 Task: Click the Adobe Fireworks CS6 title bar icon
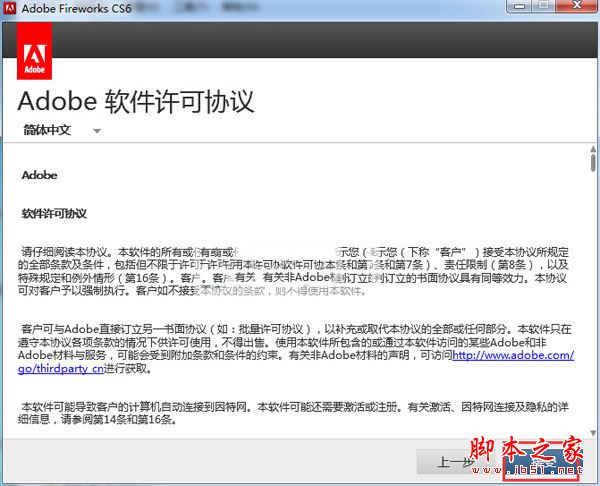point(9,8)
